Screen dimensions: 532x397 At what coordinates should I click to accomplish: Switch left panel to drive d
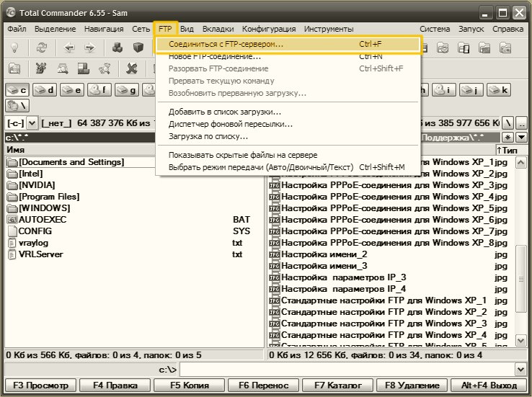click(x=45, y=90)
